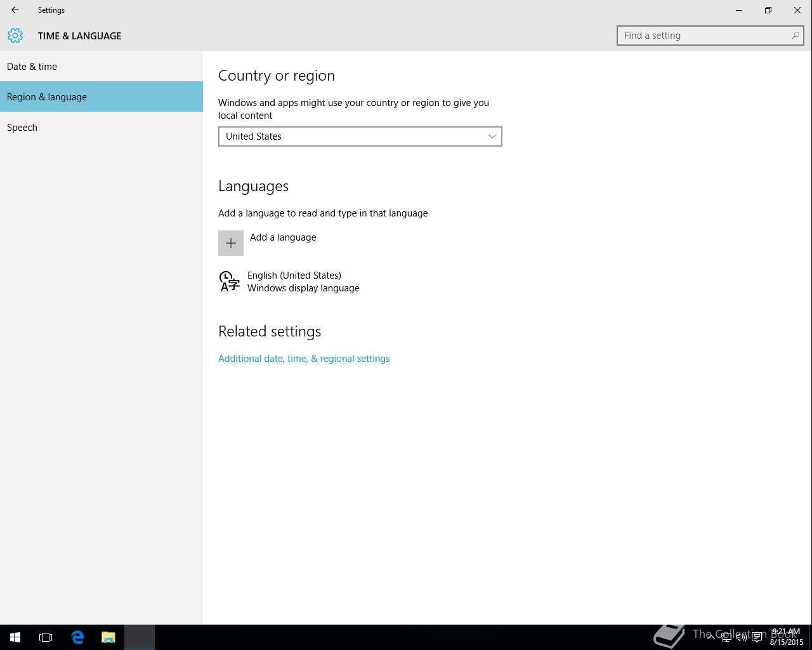Switch to the Speech section

click(x=101, y=127)
